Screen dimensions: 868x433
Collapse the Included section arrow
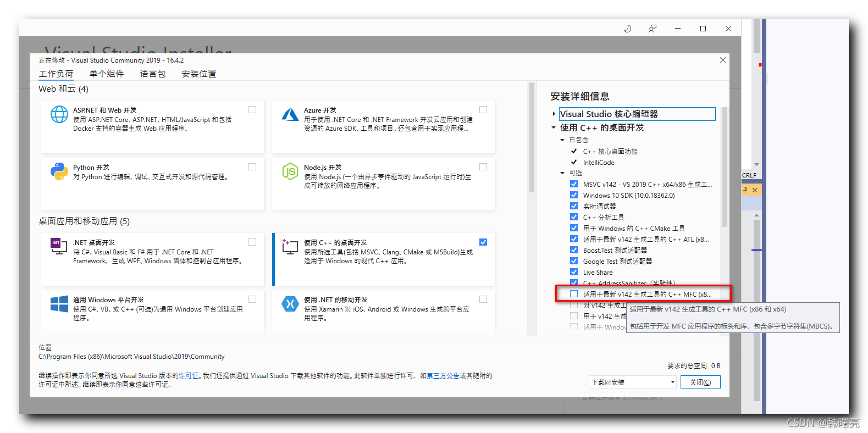(x=562, y=140)
